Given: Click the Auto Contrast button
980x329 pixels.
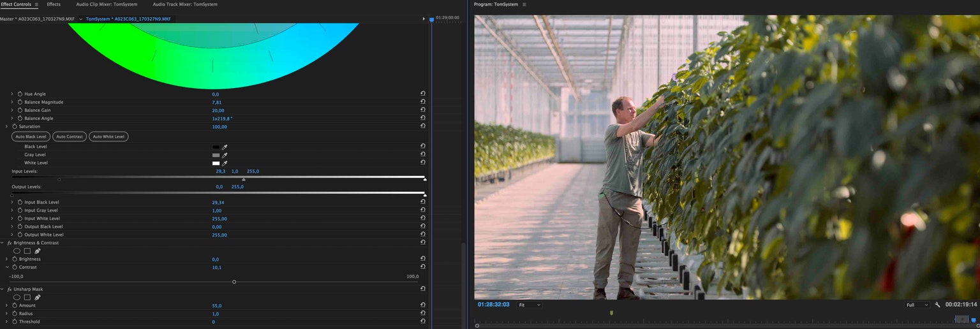Looking at the screenshot, I should click(x=70, y=136).
